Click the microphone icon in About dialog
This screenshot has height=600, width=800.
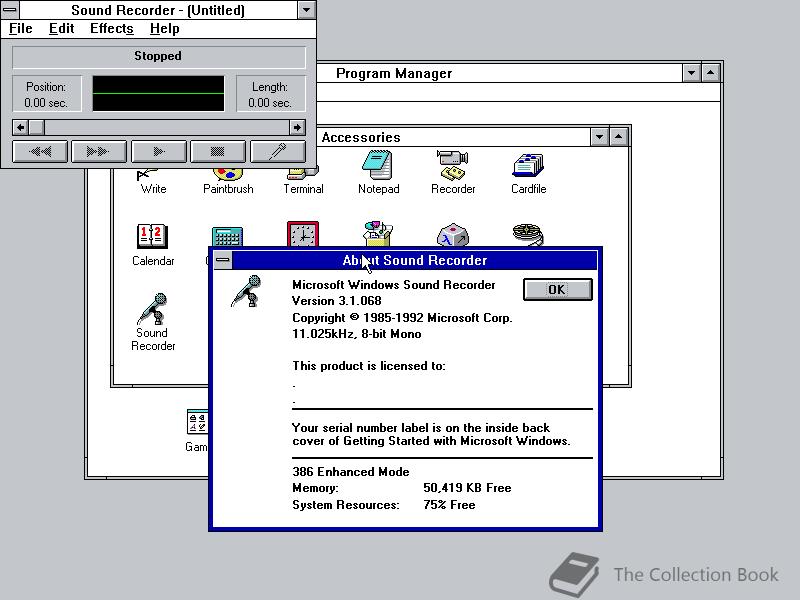[x=247, y=291]
